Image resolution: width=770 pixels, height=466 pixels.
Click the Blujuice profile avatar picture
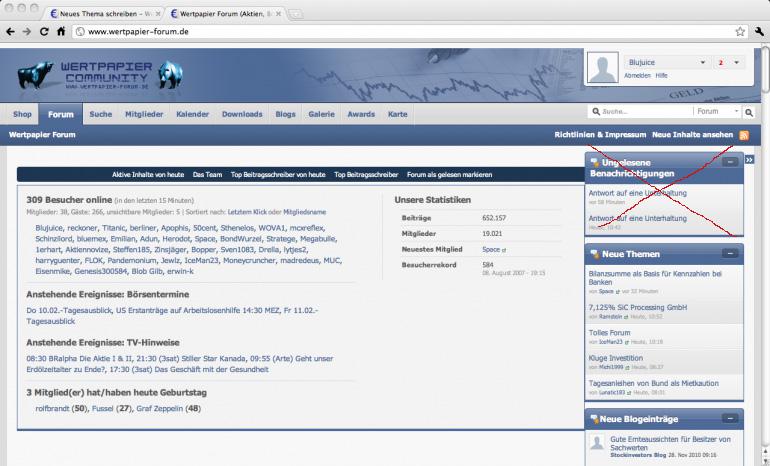[602, 68]
